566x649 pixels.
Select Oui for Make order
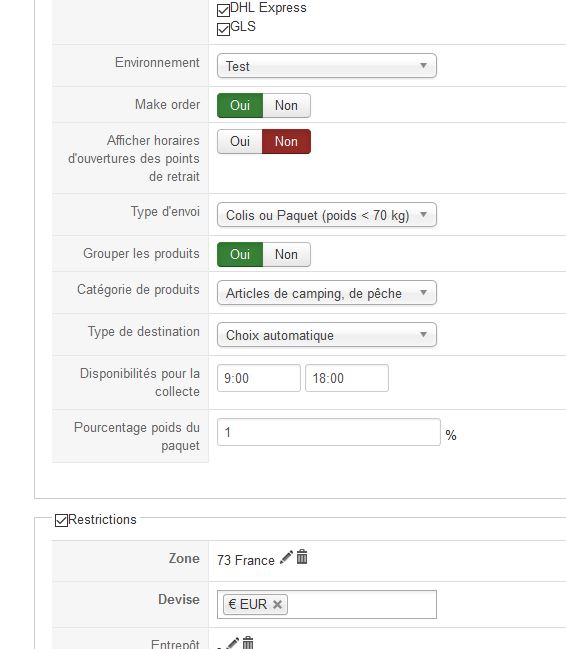click(240, 106)
